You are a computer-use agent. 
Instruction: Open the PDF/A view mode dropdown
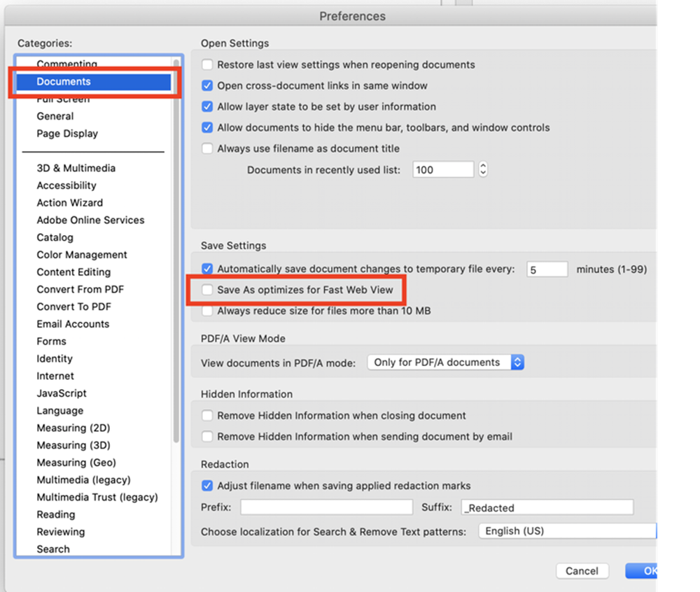[445, 362]
